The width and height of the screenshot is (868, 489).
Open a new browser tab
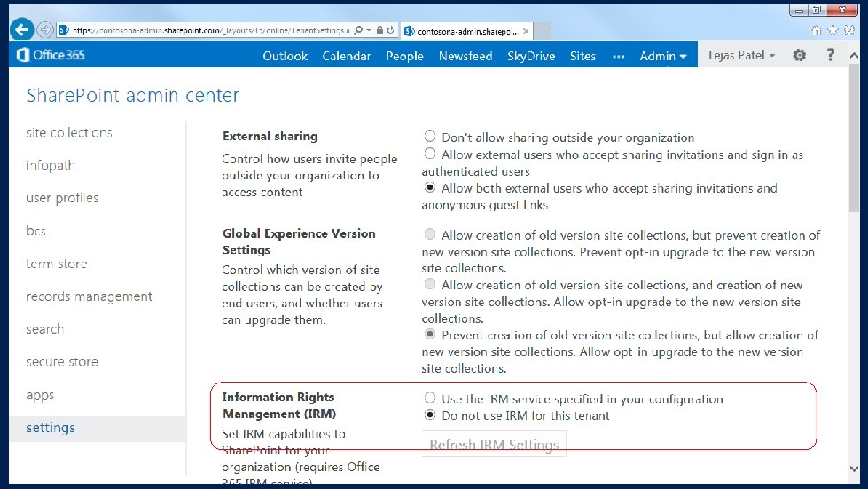(x=542, y=31)
